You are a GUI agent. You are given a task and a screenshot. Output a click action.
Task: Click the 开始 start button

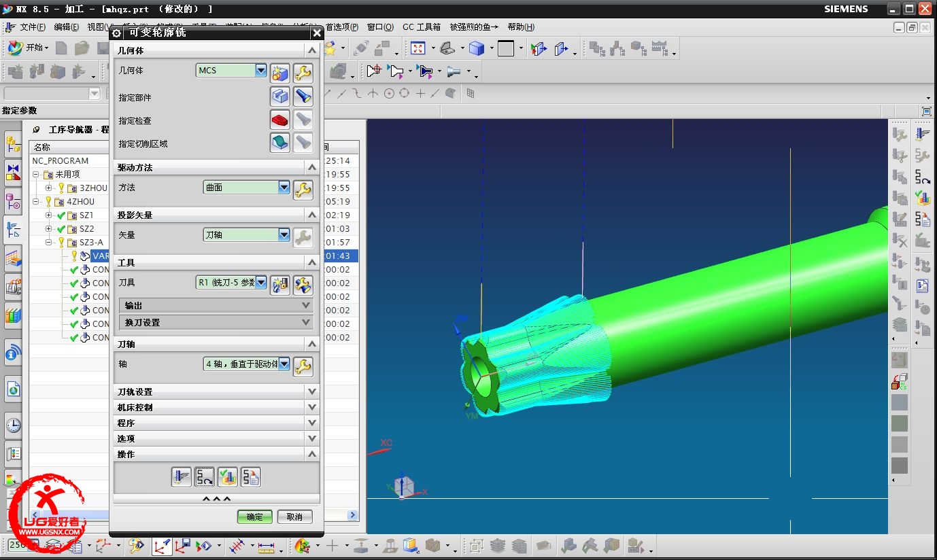point(28,48)
